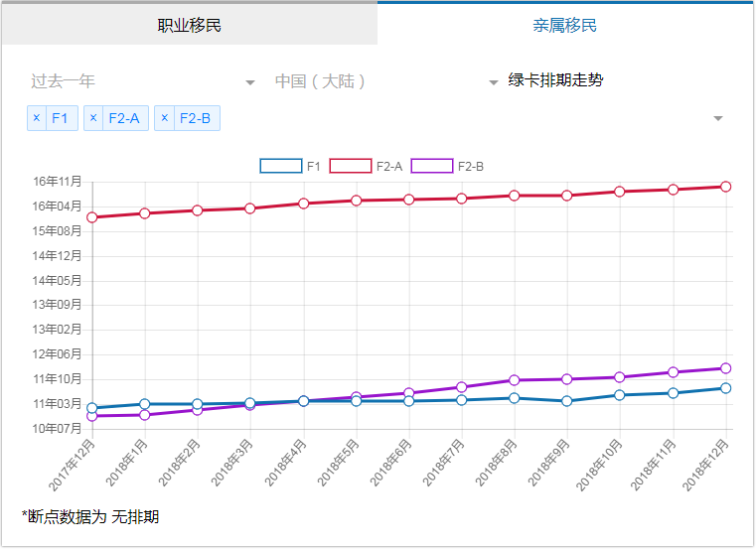756x550 pixels.
Task: Click the F1 data point at 2018年9月
Action: (x=567, y=401)
